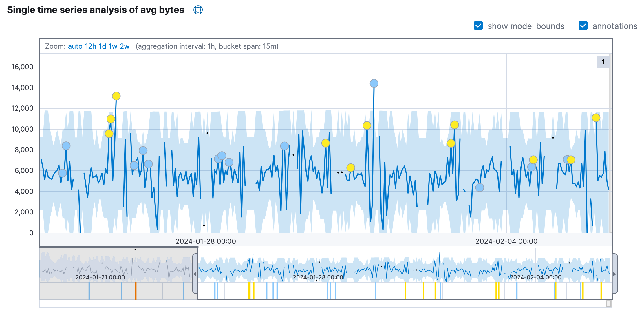The height and width of the screenshot is (313, 644).
Task: Click the 2024-02-04 00:00 main axis label
Action: (506, 241)
